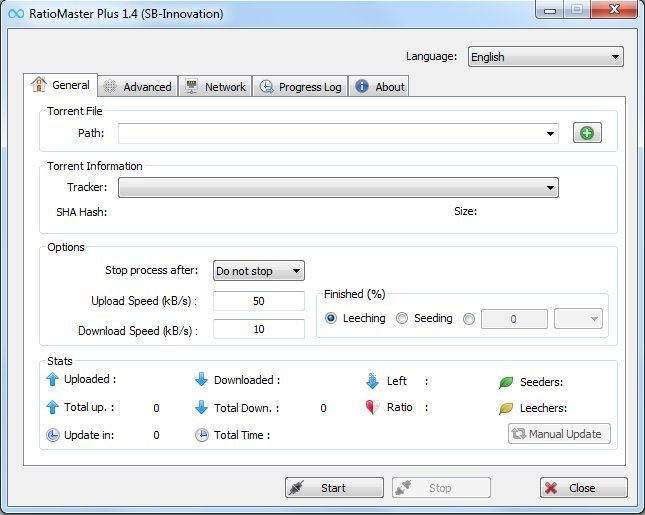This screenshot has height=515, width=645.
Task: Click the up arrow icon beside Total up.
Action: tap(52, 407)
